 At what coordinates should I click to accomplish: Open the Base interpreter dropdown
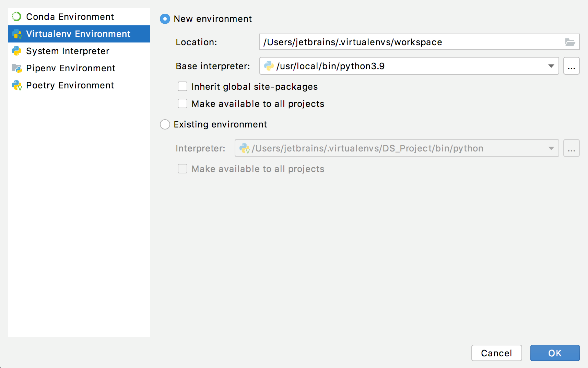pos(551,66)
